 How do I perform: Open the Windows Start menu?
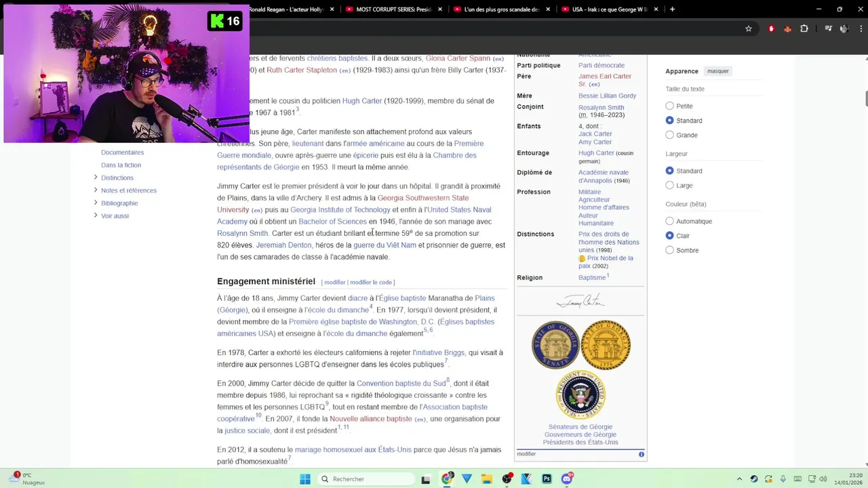305,479
